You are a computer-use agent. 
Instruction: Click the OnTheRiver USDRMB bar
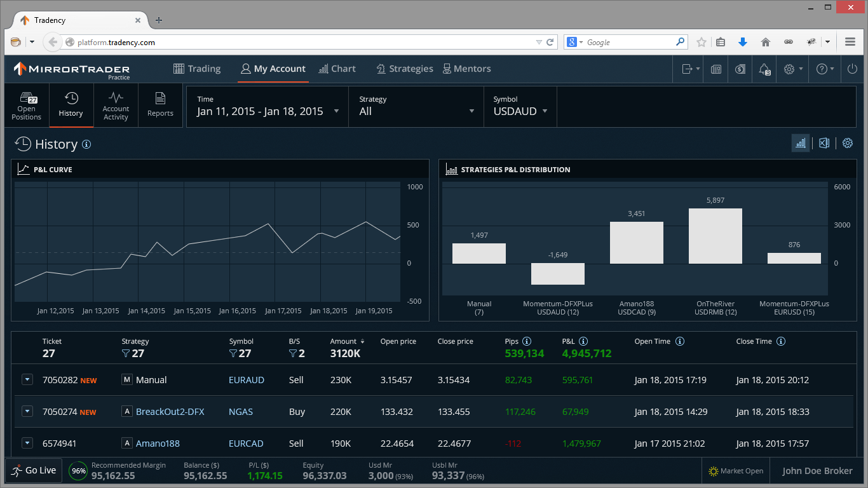(x=715, y=236)
